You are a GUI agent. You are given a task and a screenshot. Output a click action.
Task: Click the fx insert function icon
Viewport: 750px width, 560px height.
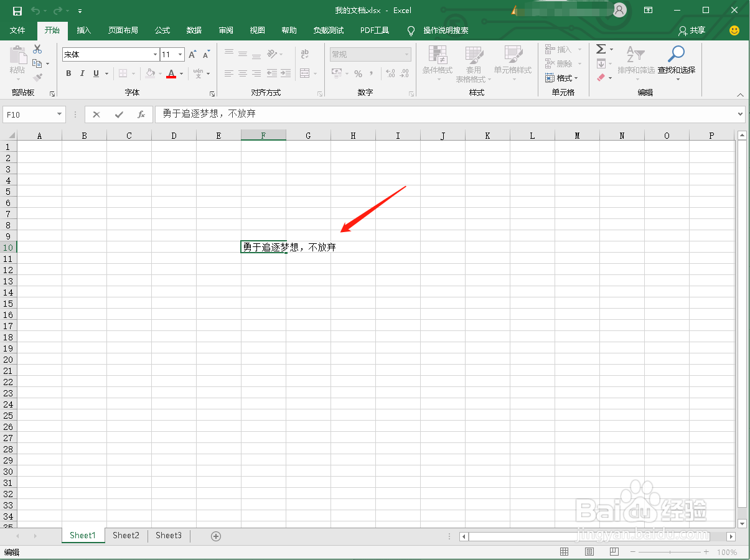coord(141,114)
